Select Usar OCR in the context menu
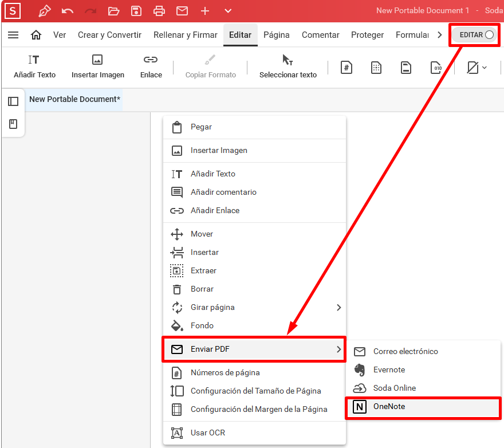The height and width of the screenshot is (448, 504). (x=254, y=433)
